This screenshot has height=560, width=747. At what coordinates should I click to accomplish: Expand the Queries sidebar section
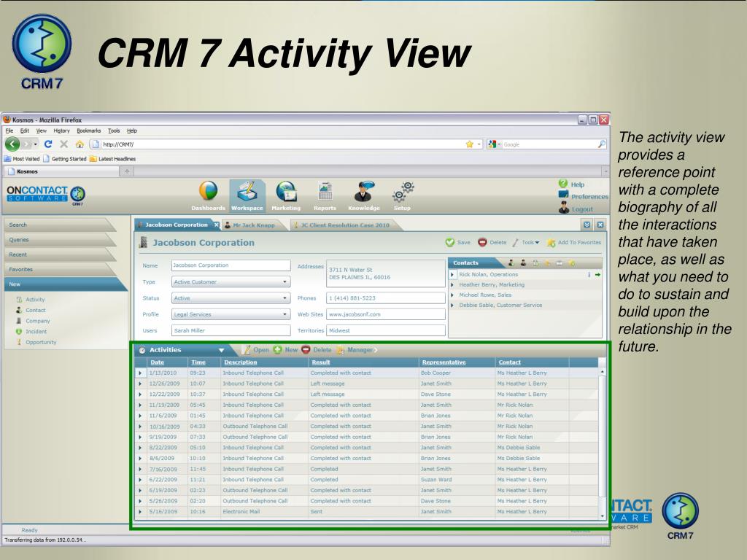(60, 239)
